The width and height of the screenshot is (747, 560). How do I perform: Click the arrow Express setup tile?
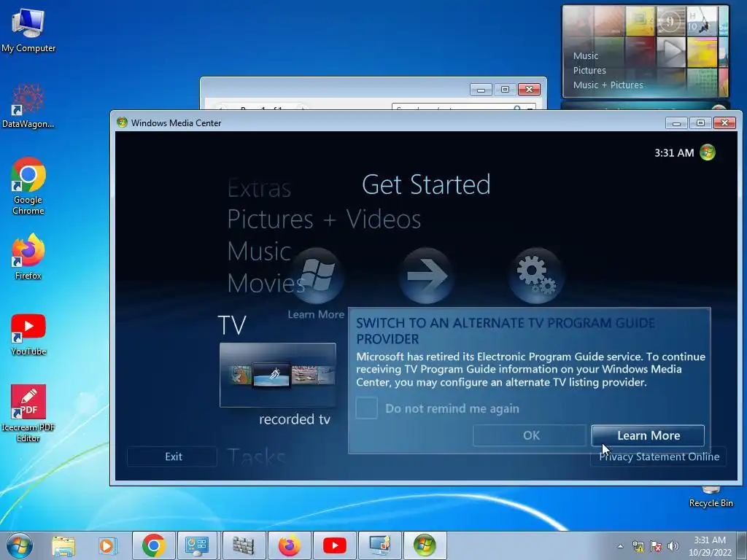pyautogui.click(x=426, y=276)
